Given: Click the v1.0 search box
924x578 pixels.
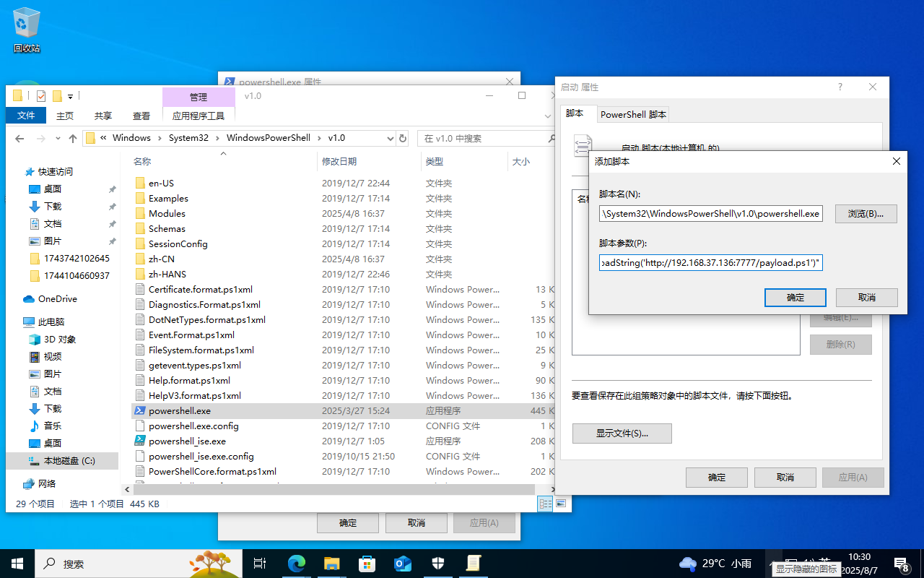Looking at the screenshot, I should coord(485,138).
